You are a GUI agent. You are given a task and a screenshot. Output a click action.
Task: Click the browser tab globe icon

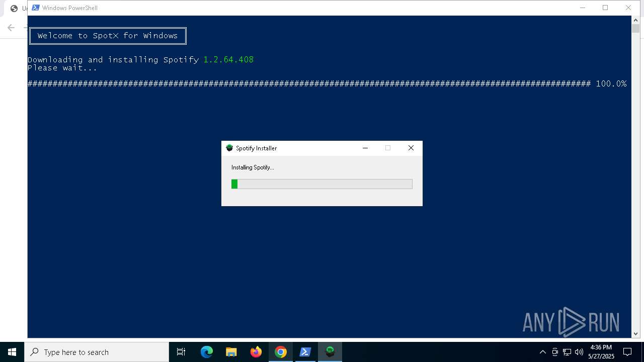coord(14,8)
